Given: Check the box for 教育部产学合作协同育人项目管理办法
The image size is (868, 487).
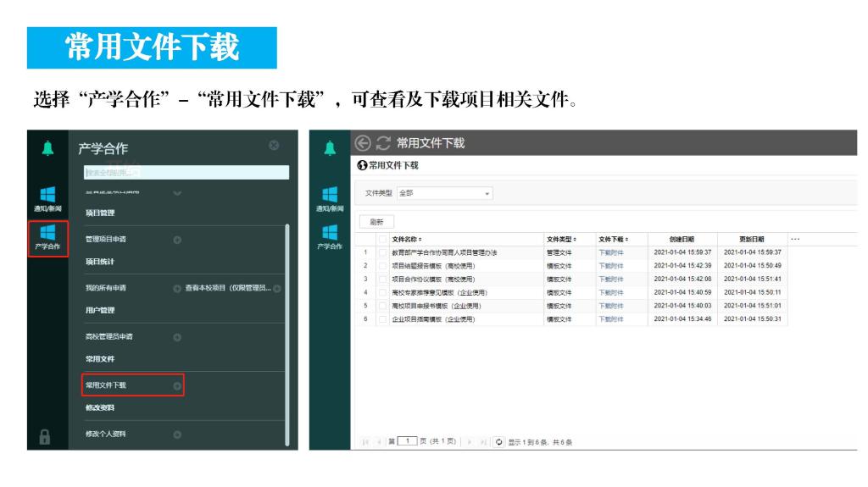Looking at the screenshot, I should [x=383, y=252].
